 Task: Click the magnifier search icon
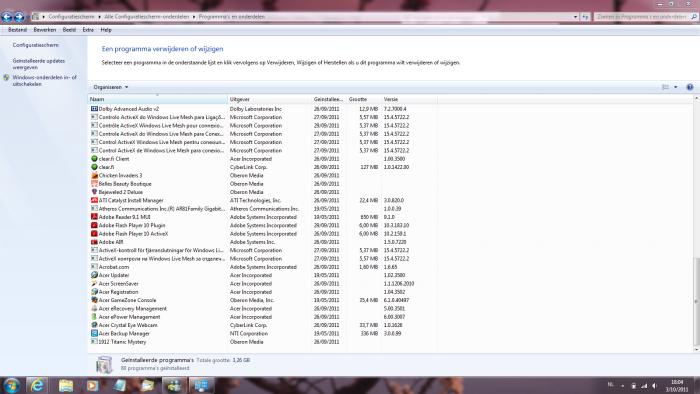pyautogui.click(x=694, y=17)
